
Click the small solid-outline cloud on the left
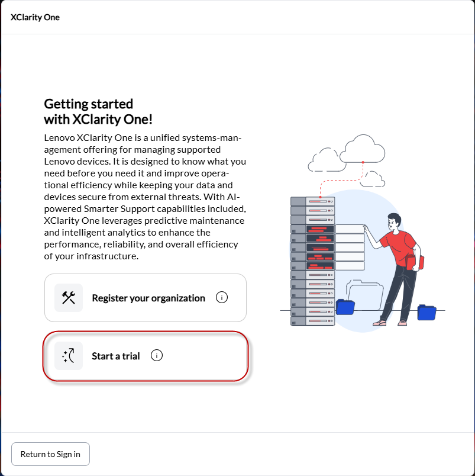pyautogui.click(x=323, y=159)
